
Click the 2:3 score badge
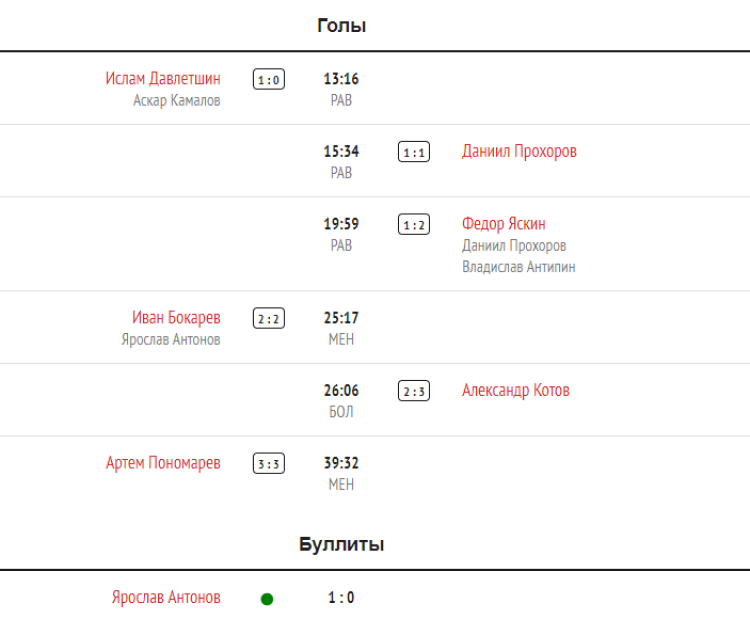(414, 391)
